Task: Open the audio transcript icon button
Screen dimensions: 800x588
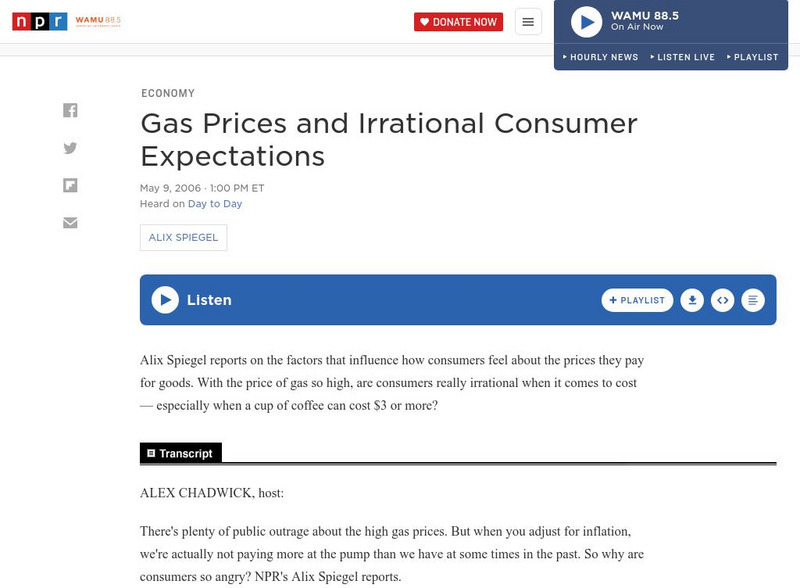Action: 753,300
